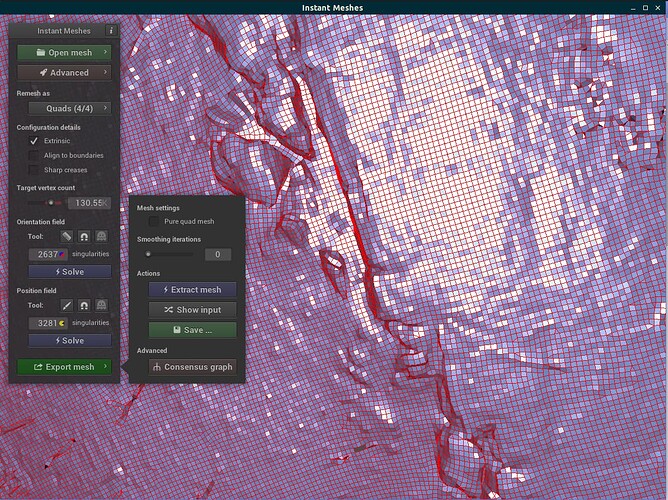Click the 3281 position singularities field
The height and width of the screenshot is (500, 668).
(x=48, y=323)
